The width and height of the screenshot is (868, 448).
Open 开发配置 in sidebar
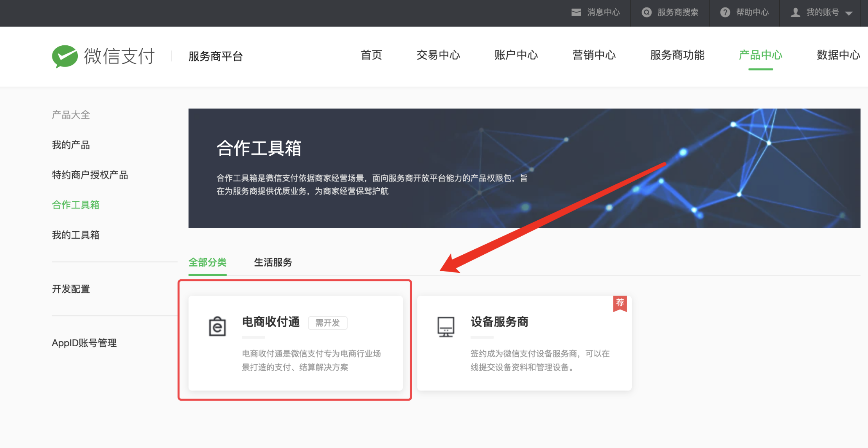click(71, 289)
